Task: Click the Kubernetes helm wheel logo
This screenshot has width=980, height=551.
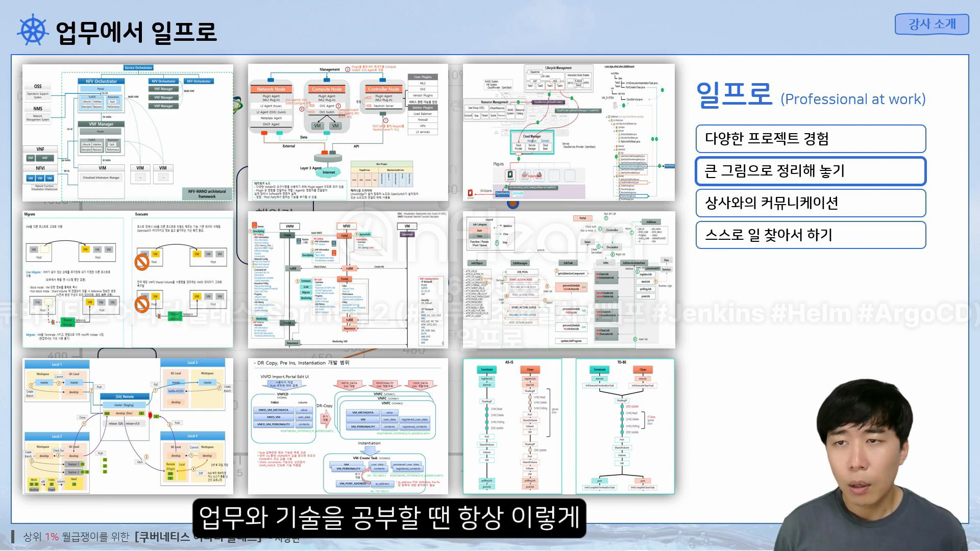Action: pos(33,31)
